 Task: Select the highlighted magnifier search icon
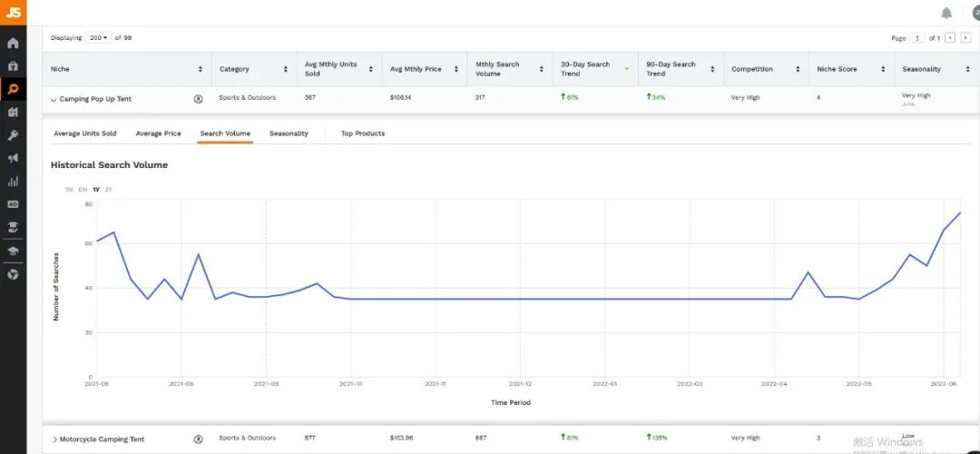(13, 89)
